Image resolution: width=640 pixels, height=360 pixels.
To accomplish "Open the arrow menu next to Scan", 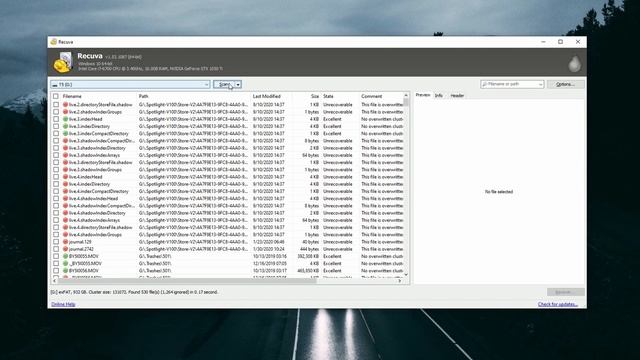I will pos(238,84).
